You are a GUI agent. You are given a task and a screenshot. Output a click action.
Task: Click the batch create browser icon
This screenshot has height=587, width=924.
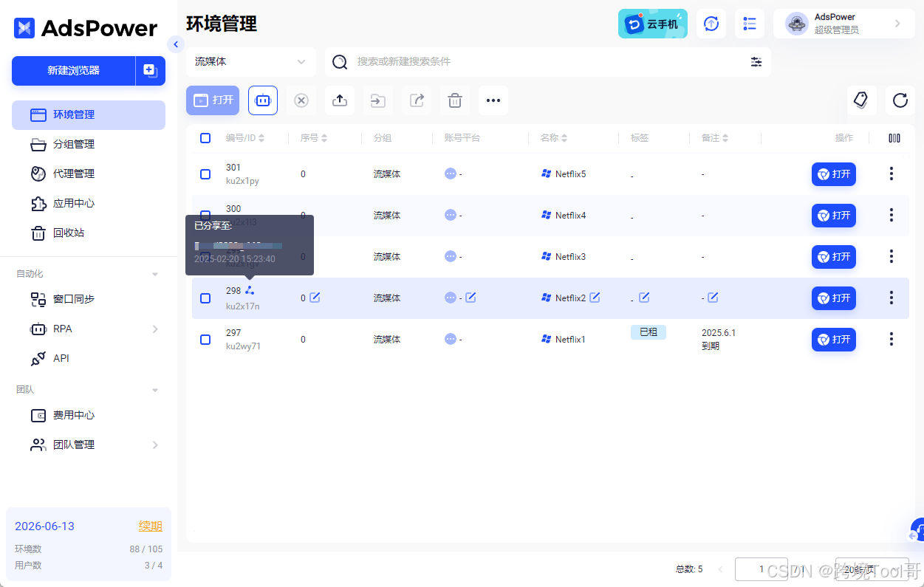click(x=150, y=71)
